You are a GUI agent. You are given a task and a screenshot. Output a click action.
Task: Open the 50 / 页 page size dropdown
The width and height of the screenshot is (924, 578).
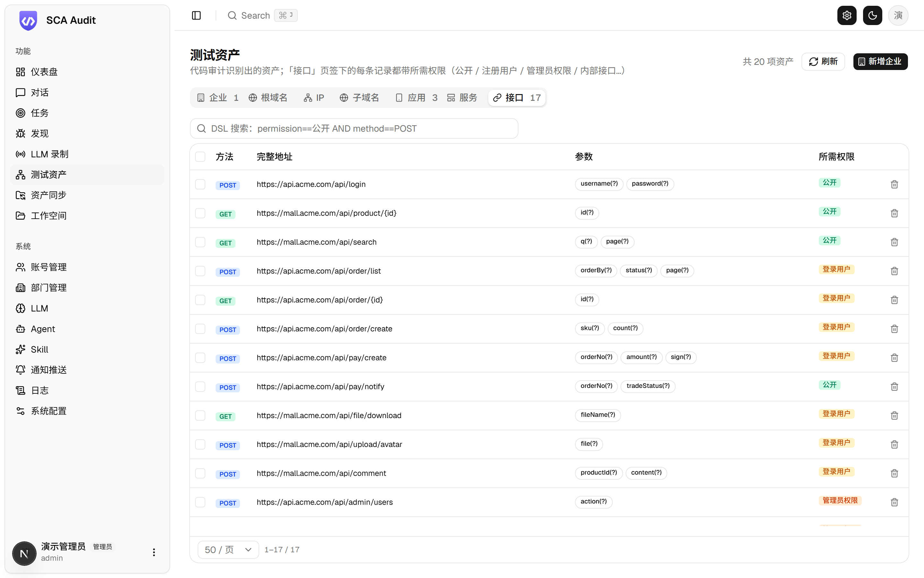point(228,549)
